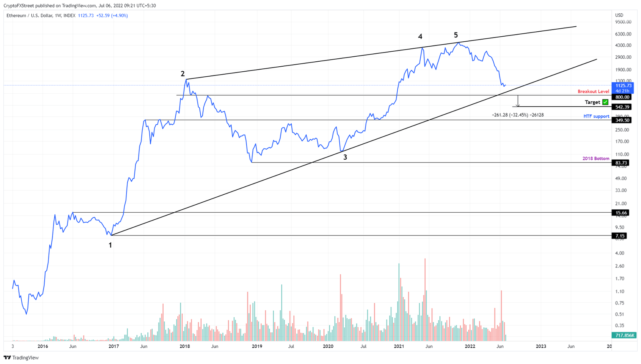641x364 pixels.
Task: Select the 15.66 price axis tag
Action: pos(620,213)
